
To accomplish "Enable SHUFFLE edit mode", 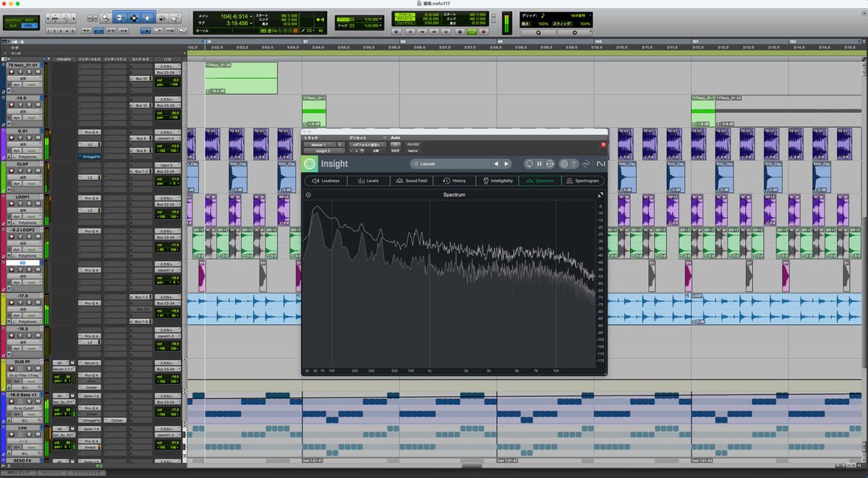I will click(12, 20).
